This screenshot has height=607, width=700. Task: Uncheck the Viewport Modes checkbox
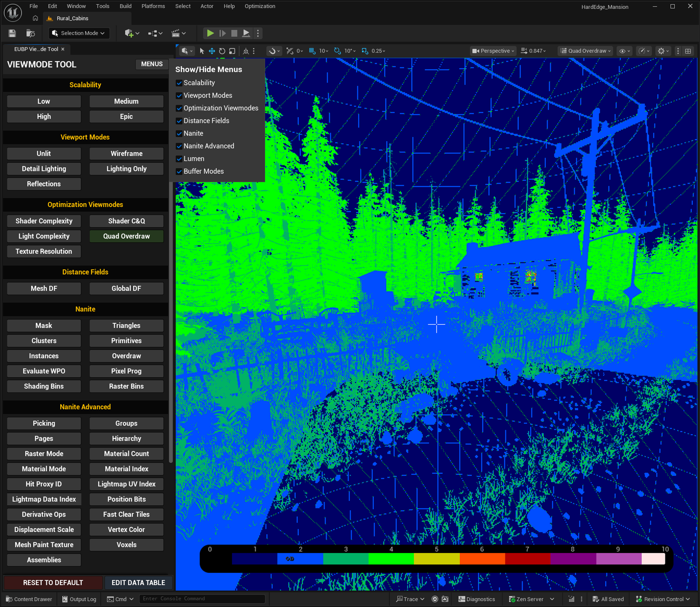pyautogui.click(x=179, y=96)
